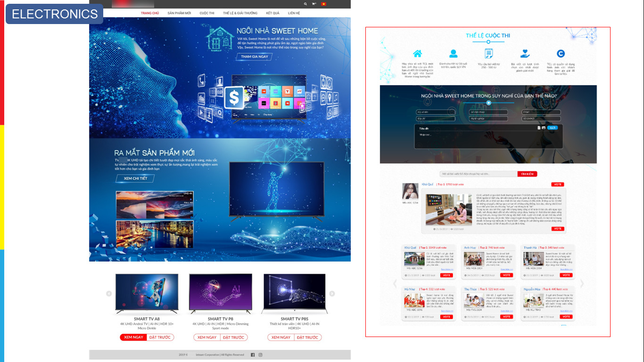The width and height of the screenshot is (644, 362).
Task: Switch language via Vietnam flag icon
Action: (323, 4)
